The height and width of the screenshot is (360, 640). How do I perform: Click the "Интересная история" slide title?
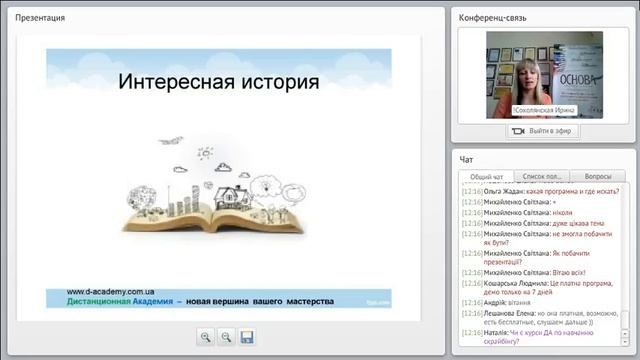[x=219, y=81]
